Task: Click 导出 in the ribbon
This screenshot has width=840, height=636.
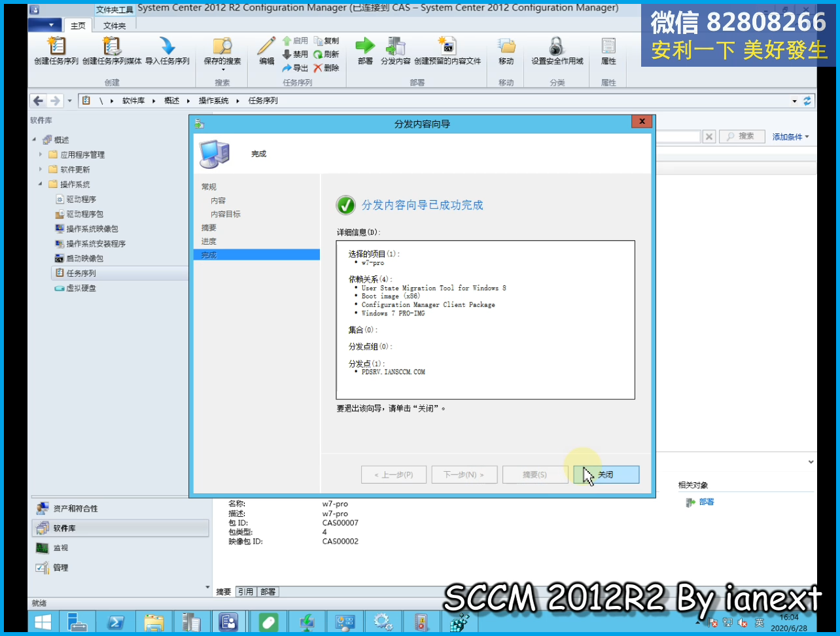Action: point(295,68)
